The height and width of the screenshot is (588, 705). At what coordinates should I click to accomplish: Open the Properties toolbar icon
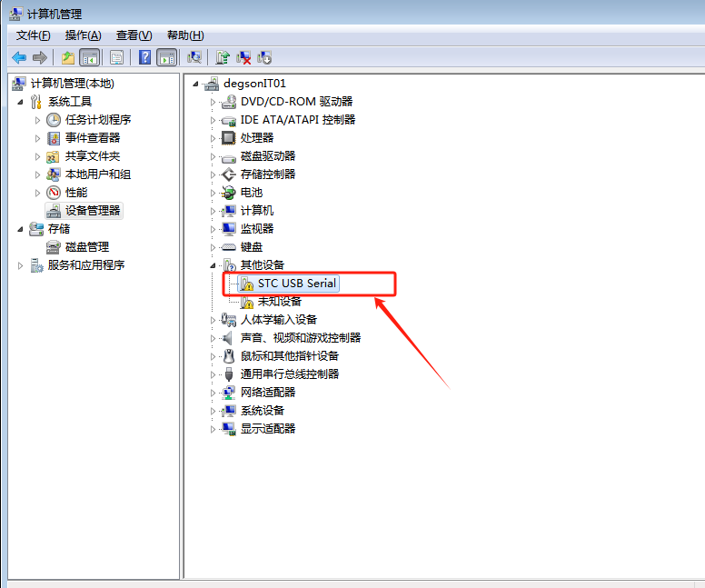[x=116, y=57]
